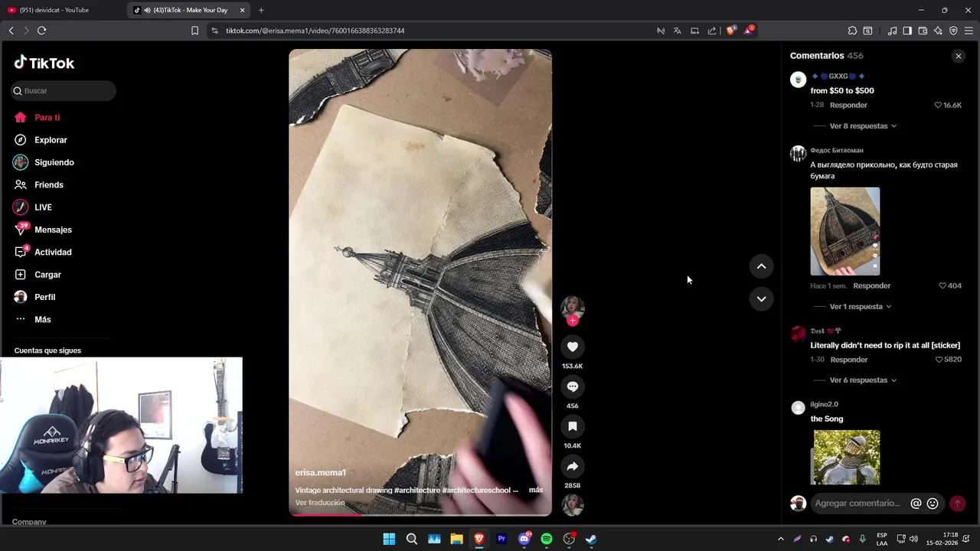Open comments via the speech bubble icon

click(573, 386)
